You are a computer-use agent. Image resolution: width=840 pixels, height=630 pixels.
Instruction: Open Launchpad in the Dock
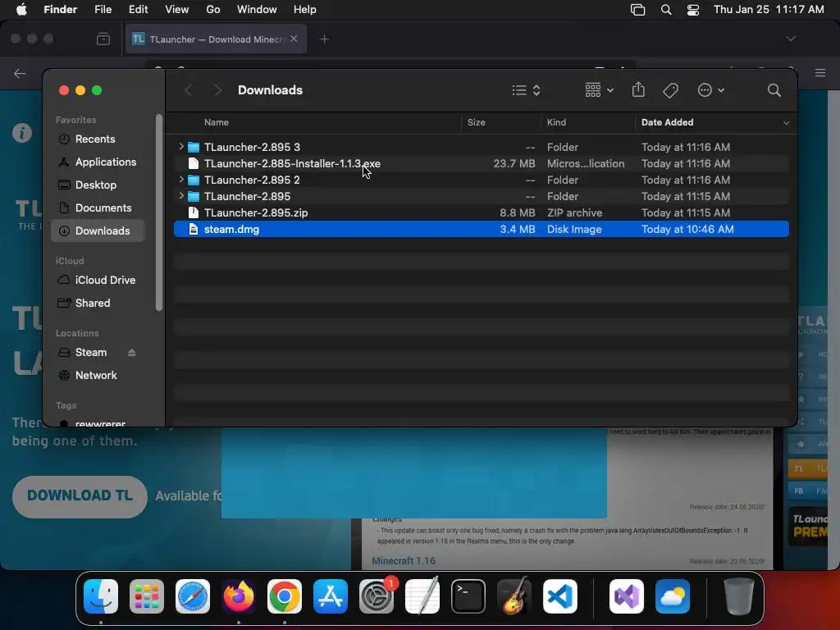(x=147, y=596)
